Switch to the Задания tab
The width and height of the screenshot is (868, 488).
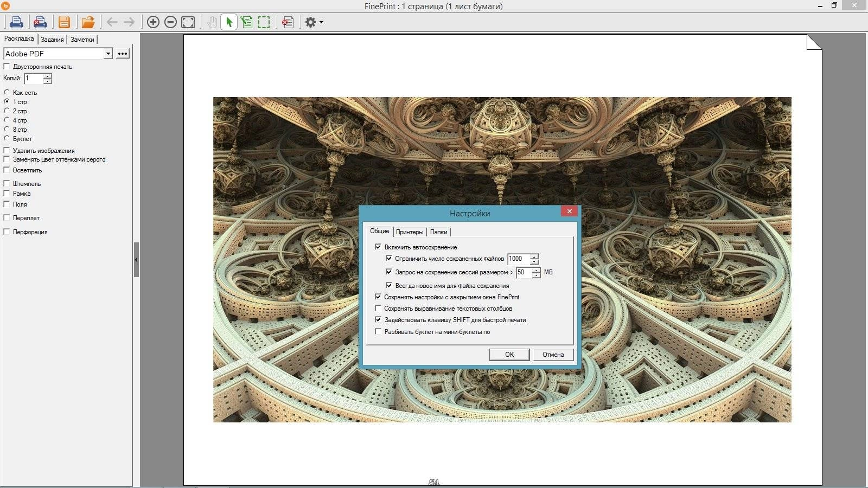pyautogui.click(x=52, y=39)
